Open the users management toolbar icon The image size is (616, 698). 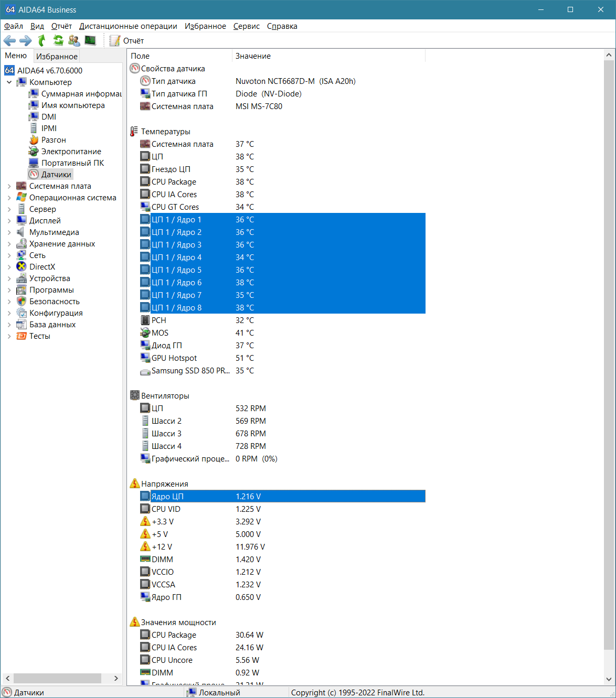(74, 40)
